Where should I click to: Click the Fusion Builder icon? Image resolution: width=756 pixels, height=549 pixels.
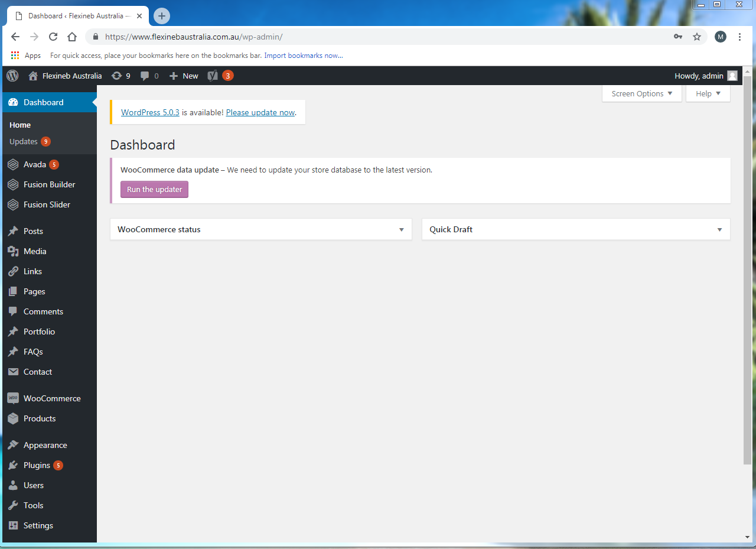coord(13,184)
